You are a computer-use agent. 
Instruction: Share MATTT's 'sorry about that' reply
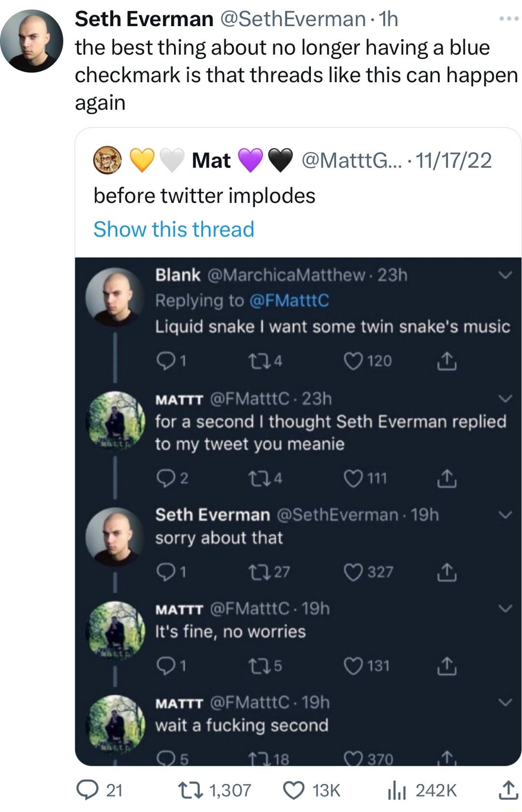click(446, 573)
